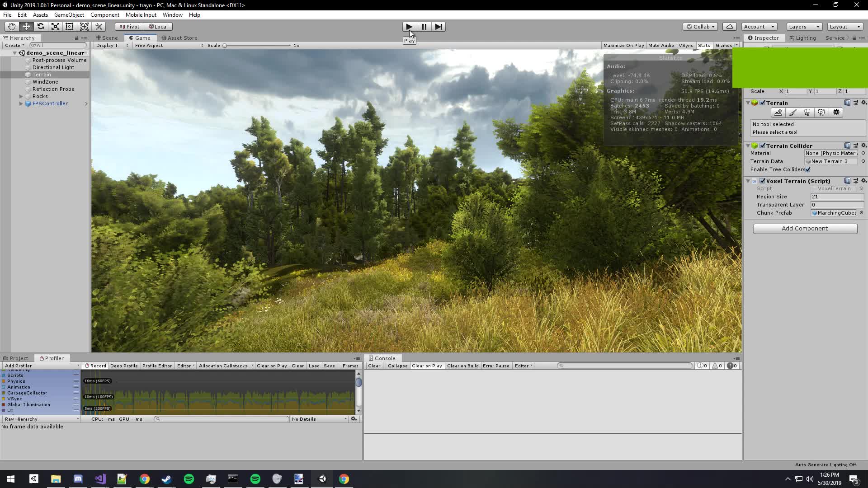
Task: Open the Free Aspect dropdown
Action: tap(168, 45)
